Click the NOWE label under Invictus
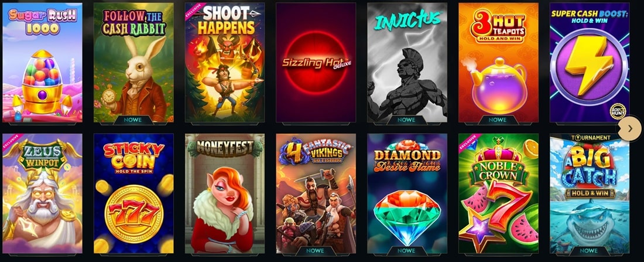The width and height of the screenshot is (644, 262). 407,120
